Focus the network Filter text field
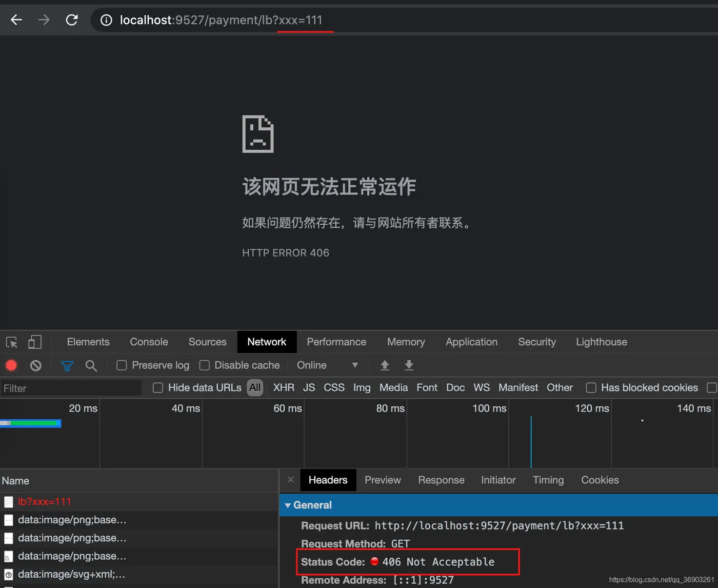This screenshot has height=588, width=718. point(71,388)
